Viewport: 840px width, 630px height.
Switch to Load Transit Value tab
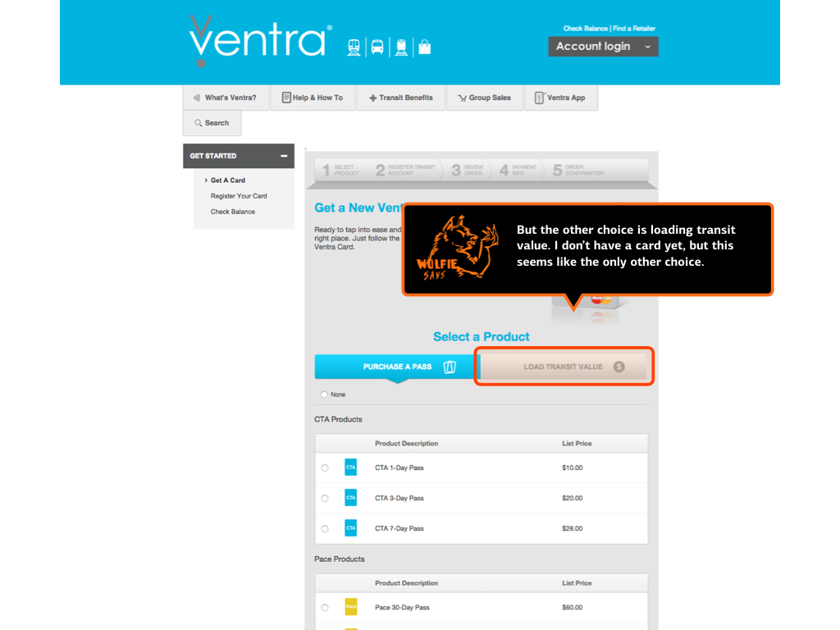(x=564, y=367)
